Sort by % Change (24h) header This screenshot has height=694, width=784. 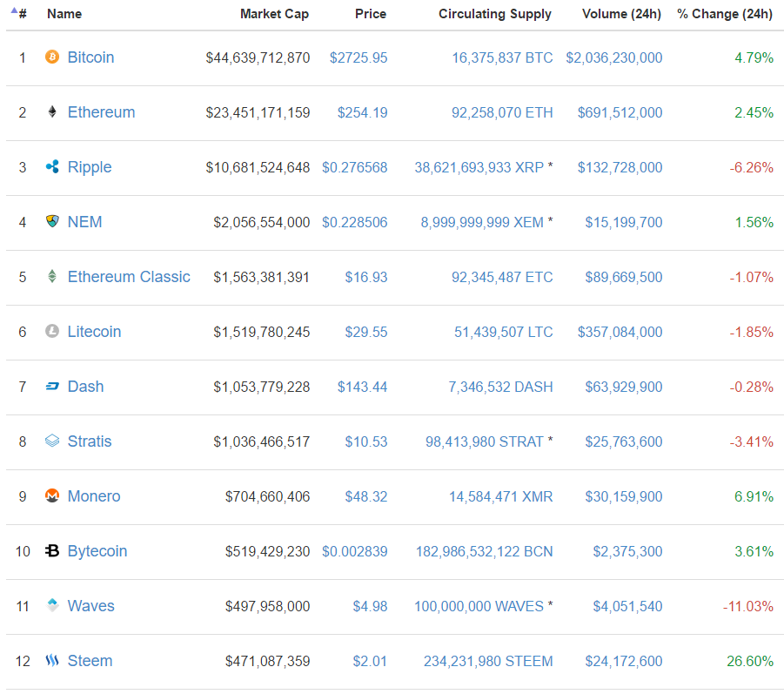click(725, 14)
